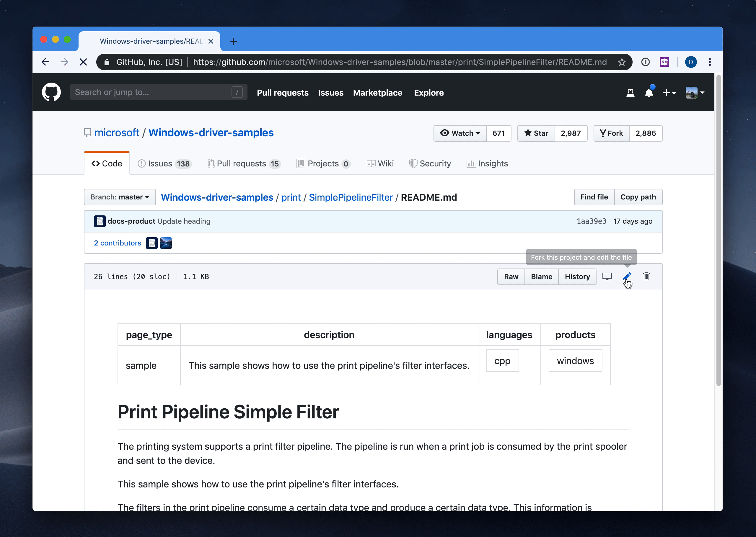Click Pull requests in top navigation

[x=283, y=93]
